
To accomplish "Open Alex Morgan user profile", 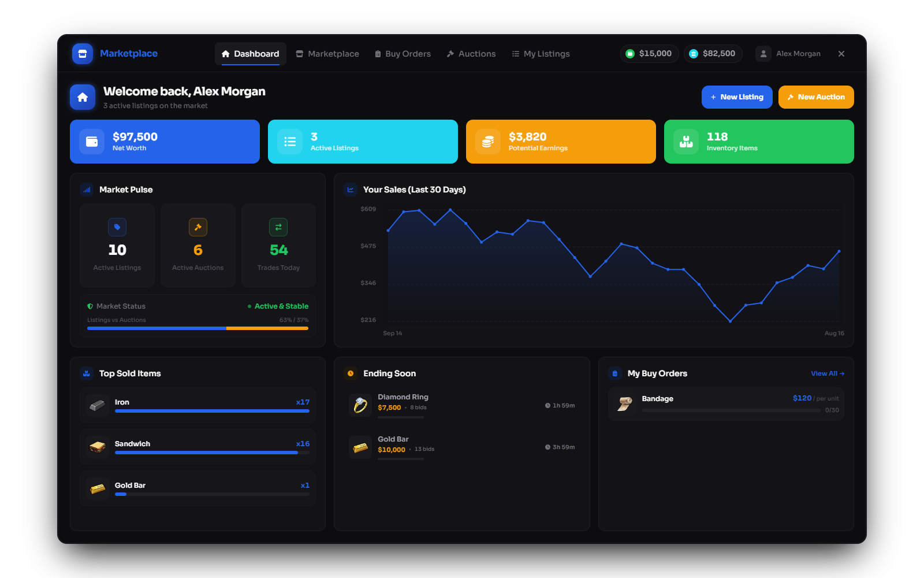I will point(788,54).
